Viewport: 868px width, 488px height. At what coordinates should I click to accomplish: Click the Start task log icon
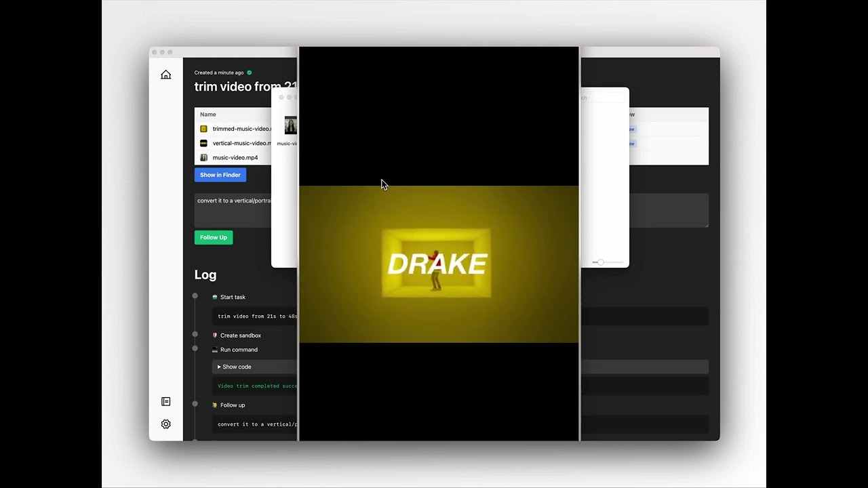[x=215, y=297]
